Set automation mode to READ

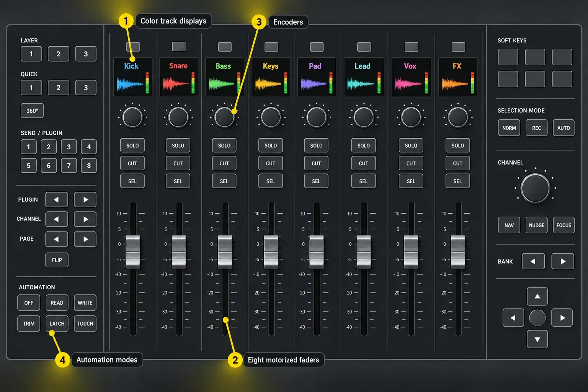57,302
